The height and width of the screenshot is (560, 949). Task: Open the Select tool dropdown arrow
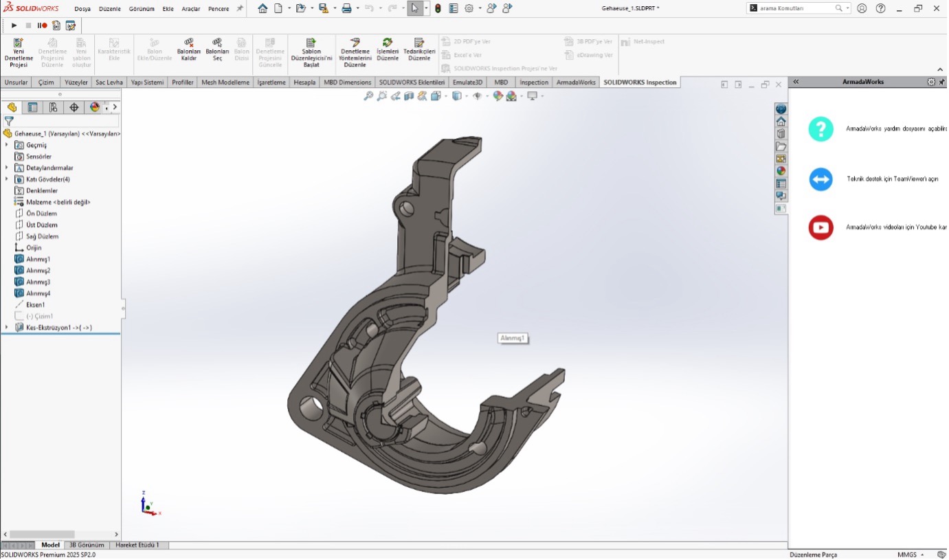pos(427,8)
